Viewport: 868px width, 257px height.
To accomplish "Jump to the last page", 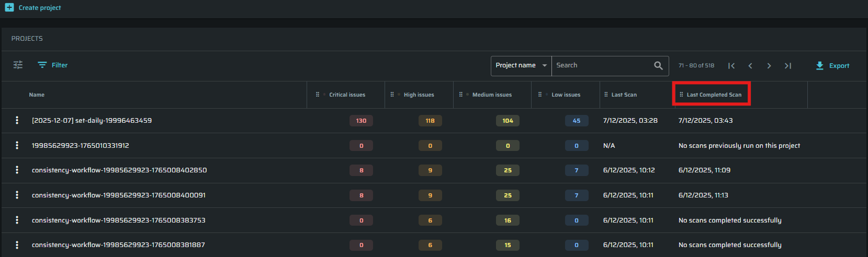I will point(788,66).
